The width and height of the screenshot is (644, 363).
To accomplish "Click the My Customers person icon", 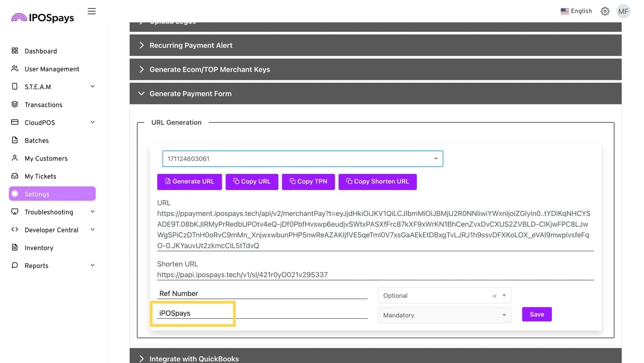I will click(15, 158).
